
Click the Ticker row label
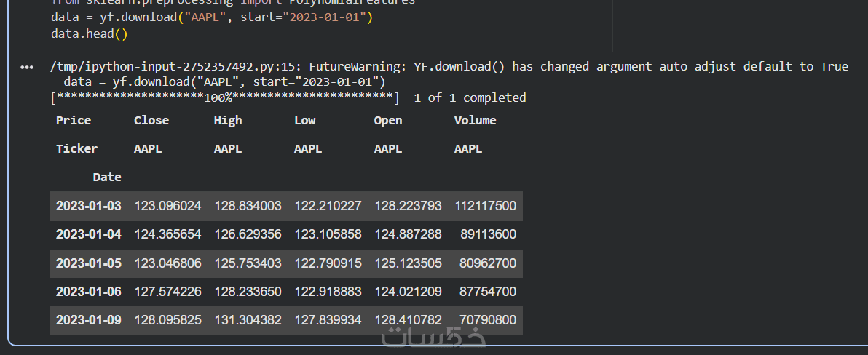(x=76, y=149)
